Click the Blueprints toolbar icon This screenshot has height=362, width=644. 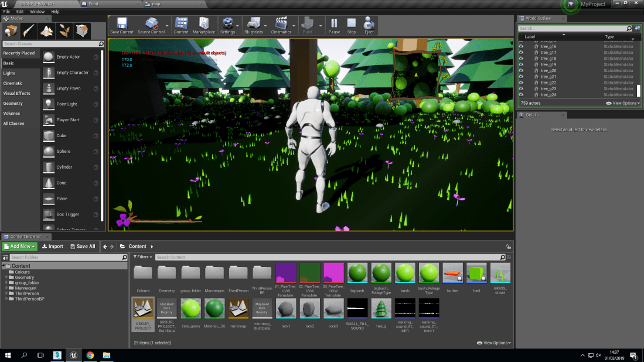click(x=253, y=23)
